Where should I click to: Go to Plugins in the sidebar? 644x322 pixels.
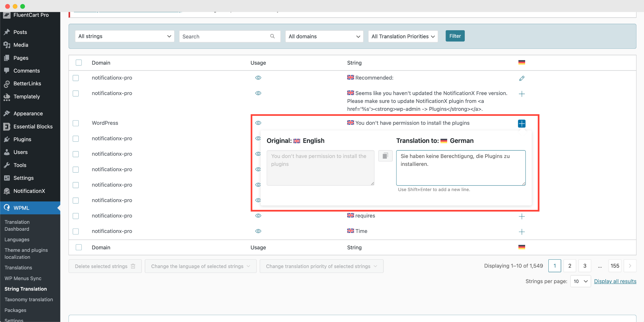(22, 139)
